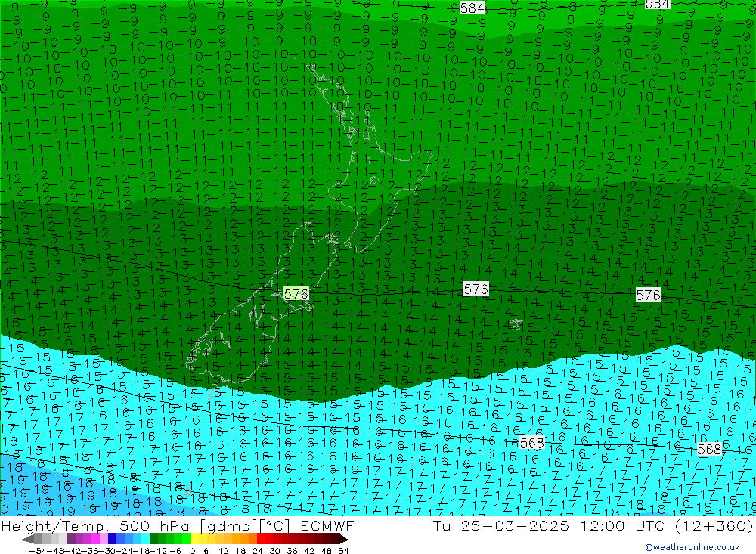The height and width of the screenshot is (554, 756).
Task: Click the '(12+360)' forecast offset text
Action: [714, 525]
